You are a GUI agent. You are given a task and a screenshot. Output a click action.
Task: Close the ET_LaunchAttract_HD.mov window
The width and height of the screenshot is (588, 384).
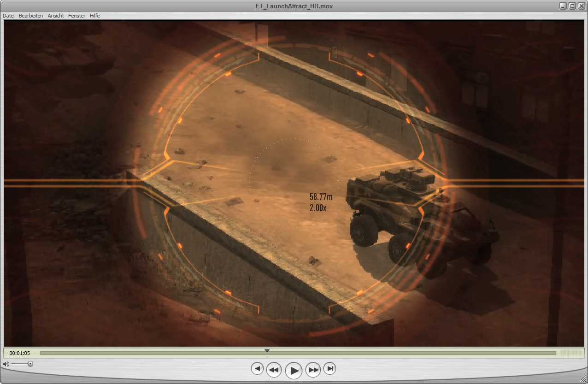[x=581, y=6]
